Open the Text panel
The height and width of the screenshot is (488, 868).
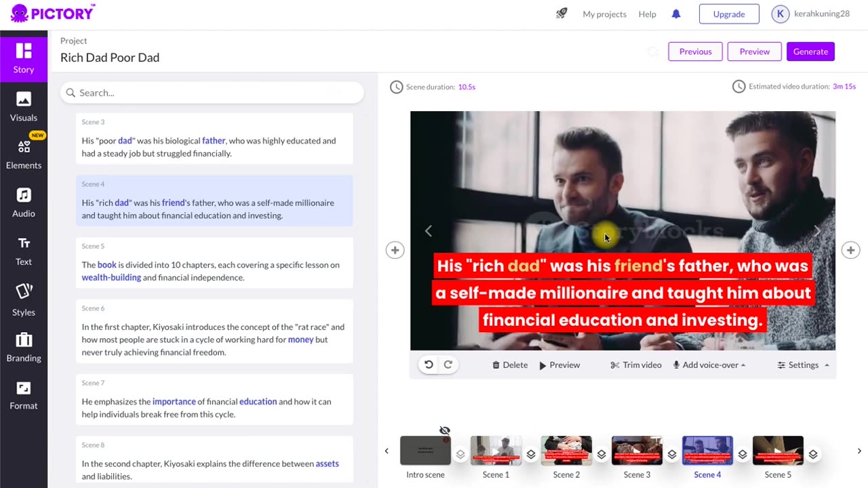[24, 251]
